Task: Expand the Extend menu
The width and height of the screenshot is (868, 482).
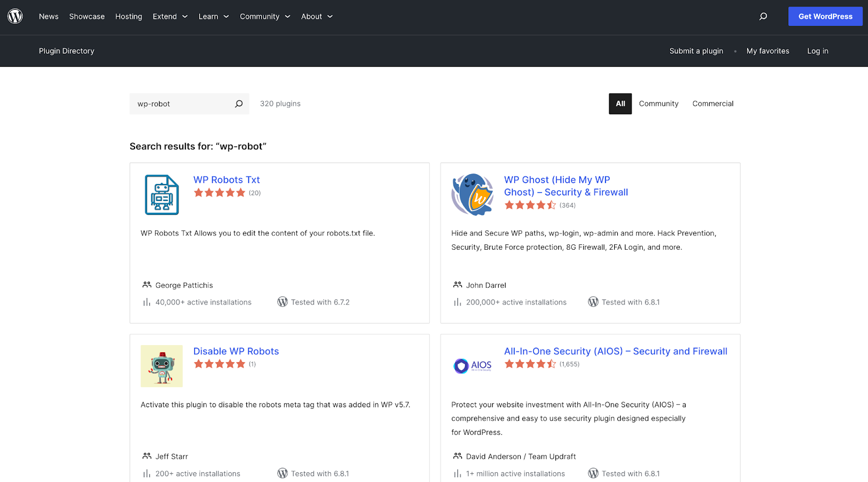Action: tap(170, 16)
